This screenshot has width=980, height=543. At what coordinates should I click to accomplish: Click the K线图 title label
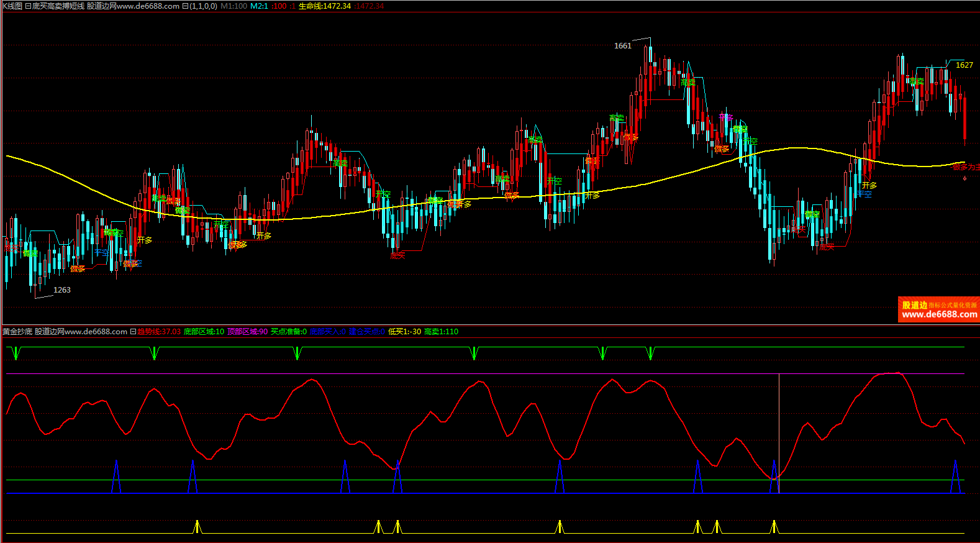[12, 6]
